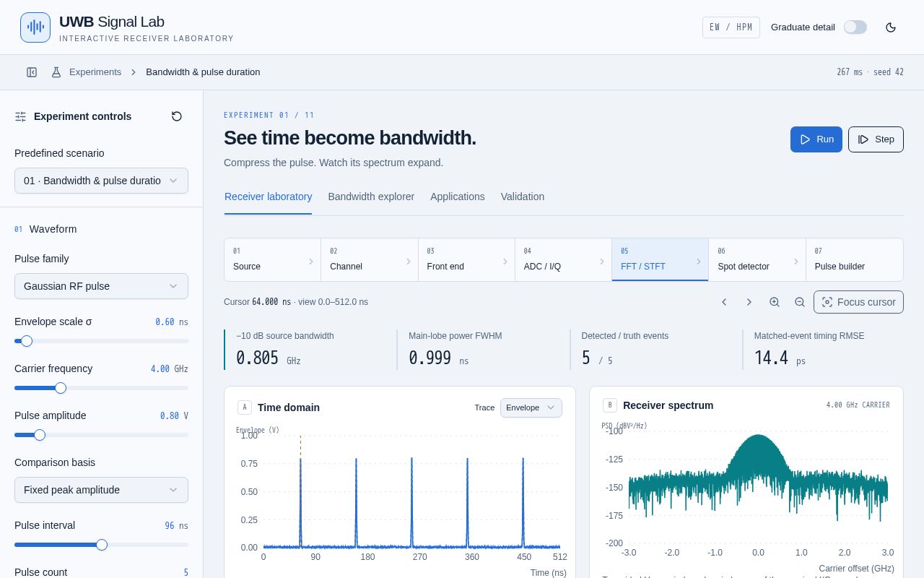Screen dimensions: 924x578
Task: Collapse the sidebar panel icon
Action: click(x=32, y=72)
